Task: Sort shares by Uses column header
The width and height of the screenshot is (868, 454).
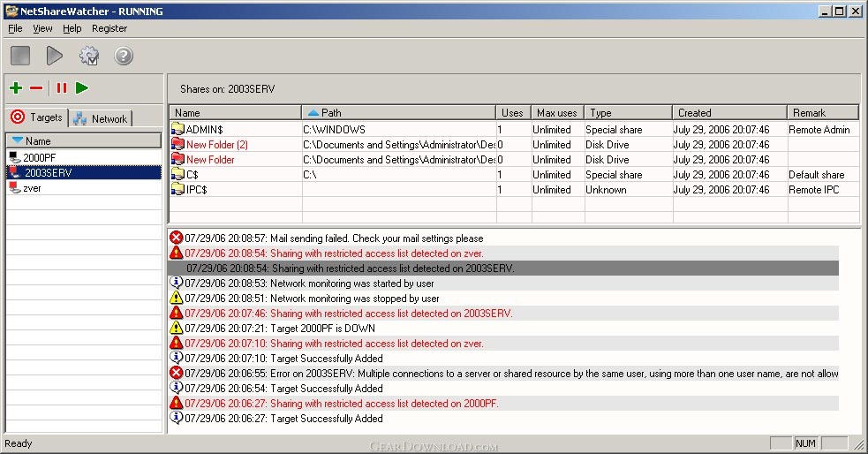Action: coord(513,112)
